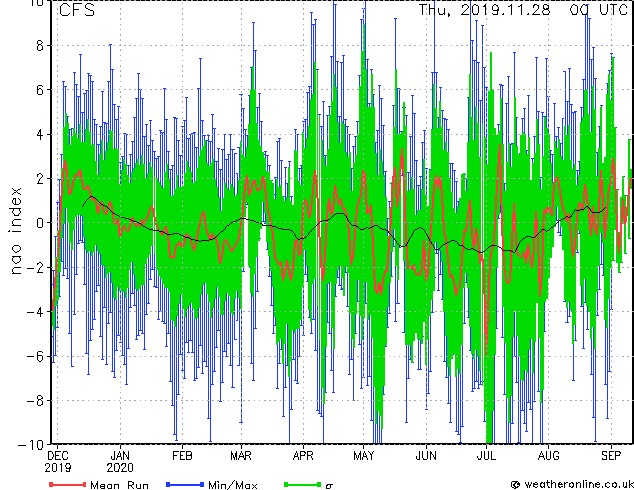Click the red Mean Run legend marker

[66, 484]
